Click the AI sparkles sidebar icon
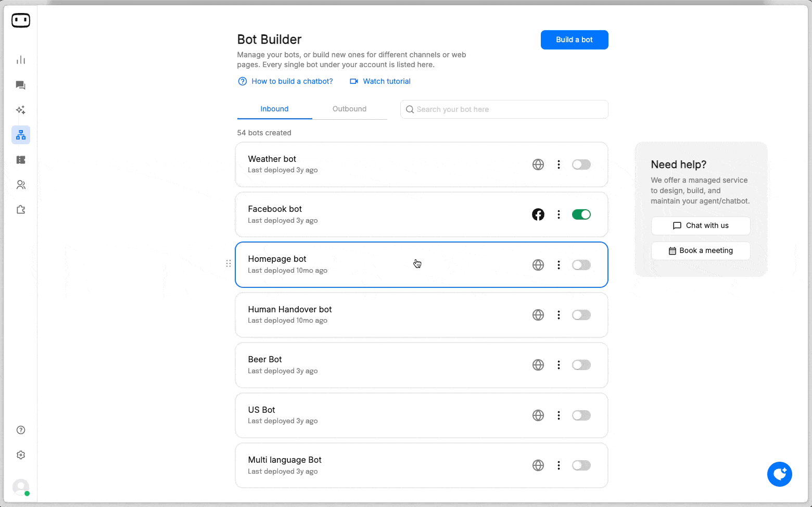Screen dimensions: 812x507 click(21, 110)
